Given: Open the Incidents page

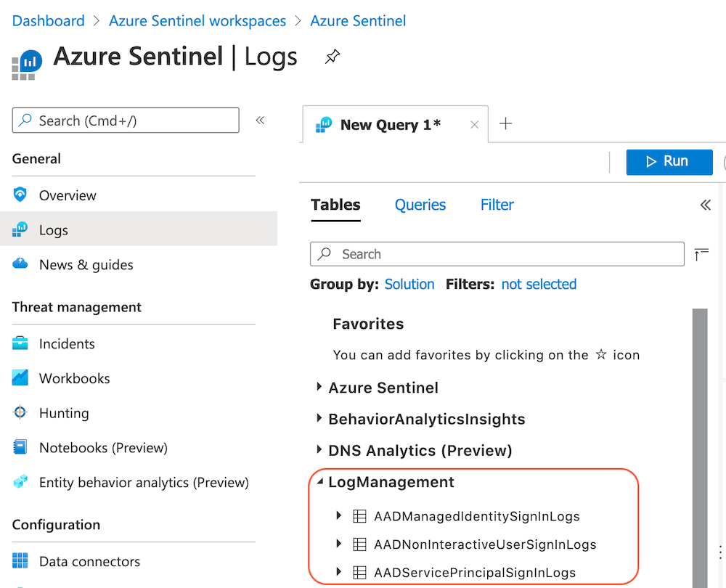Looking at the screenshot, I should pyautogui.click(x=68, y=343).
